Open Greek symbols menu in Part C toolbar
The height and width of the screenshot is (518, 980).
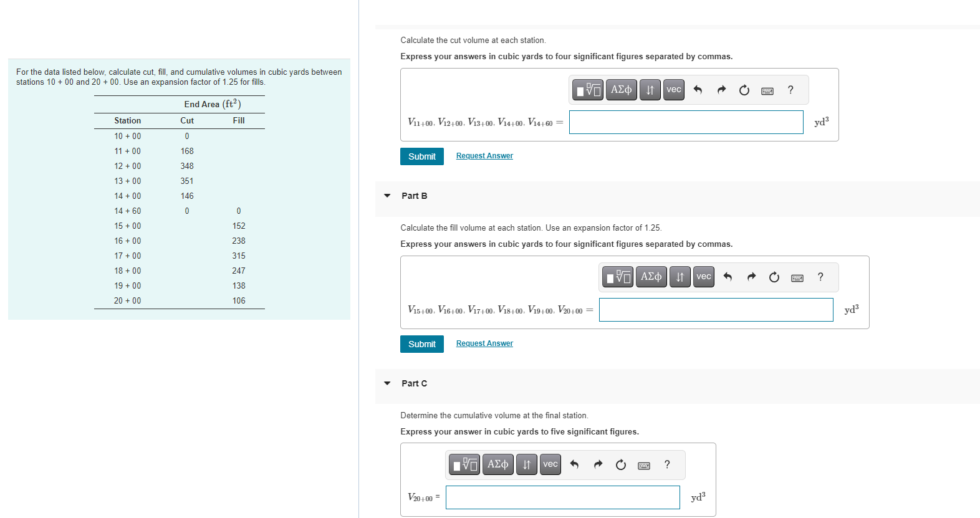(498, 464)
